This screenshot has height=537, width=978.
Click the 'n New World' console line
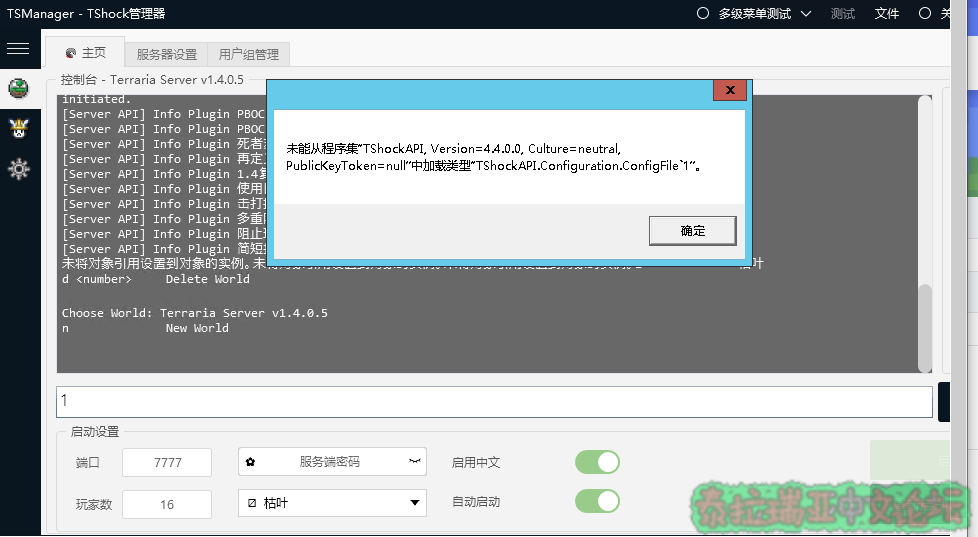click(x=145, y=328)
